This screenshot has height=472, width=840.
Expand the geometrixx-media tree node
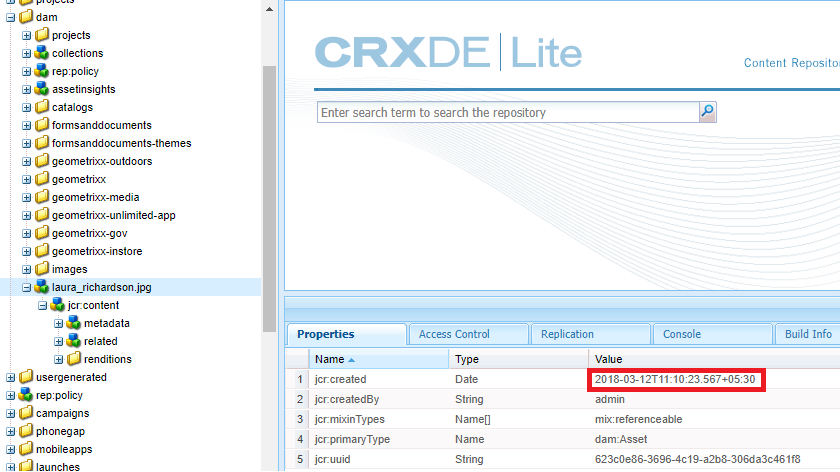click(27, 198)
